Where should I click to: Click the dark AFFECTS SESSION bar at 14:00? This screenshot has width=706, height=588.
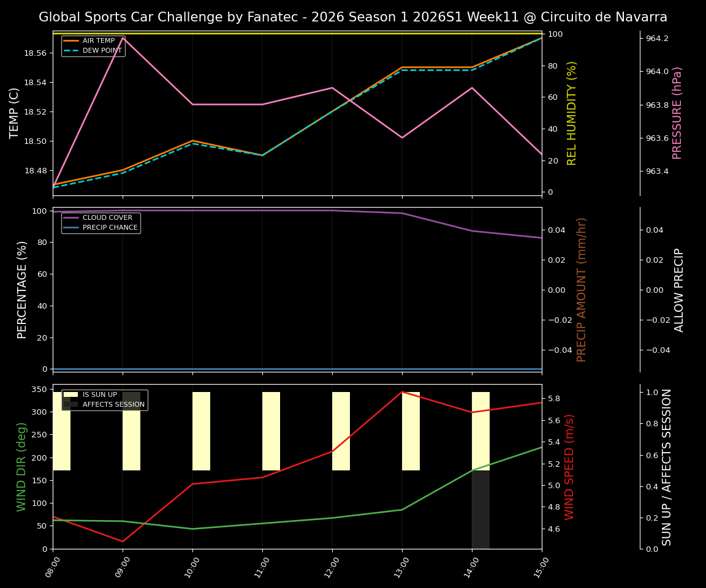[480, 508]
